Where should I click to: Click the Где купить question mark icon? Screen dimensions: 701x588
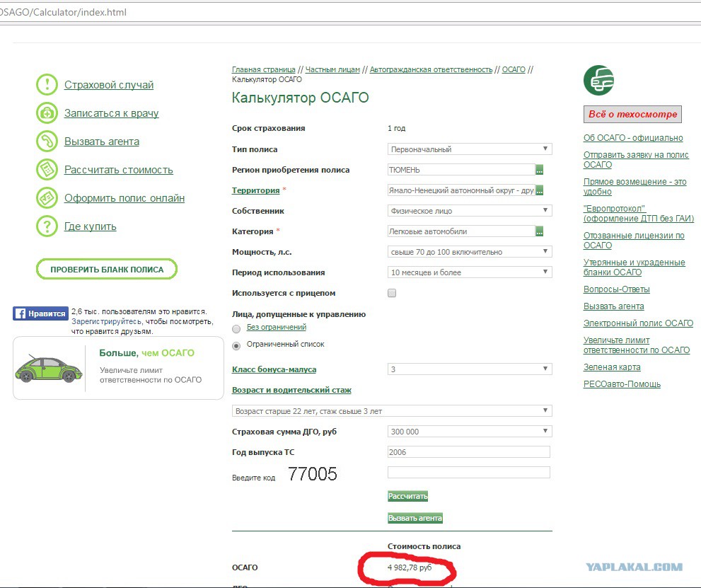pos(47,226)
